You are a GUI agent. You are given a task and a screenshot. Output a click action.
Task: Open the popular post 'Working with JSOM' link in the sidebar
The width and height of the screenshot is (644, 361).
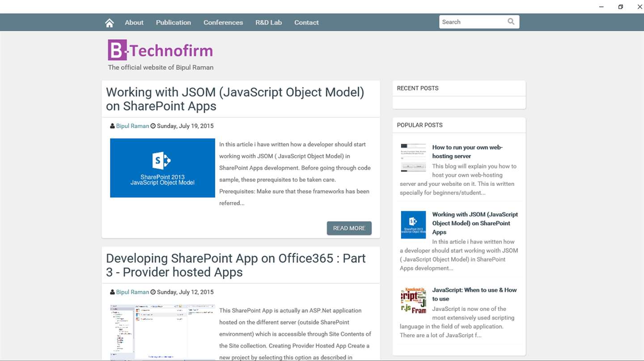point(475,223)
